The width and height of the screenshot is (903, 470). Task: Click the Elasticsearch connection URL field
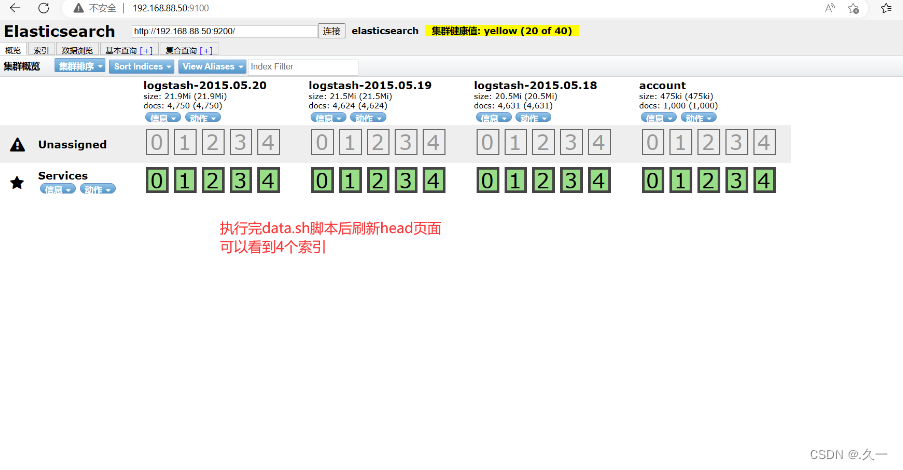click(225, 31)
